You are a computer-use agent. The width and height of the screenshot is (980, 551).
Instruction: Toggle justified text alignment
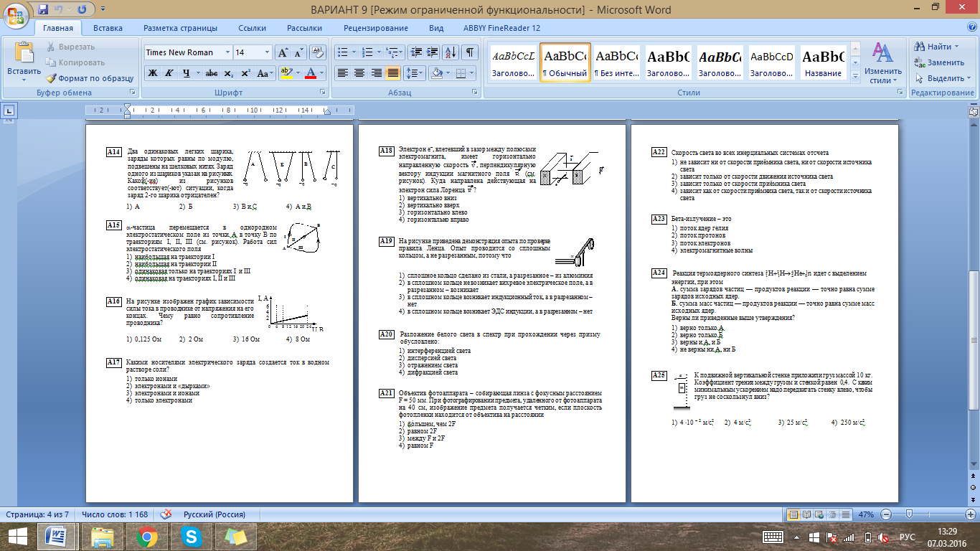click(392, 73)
